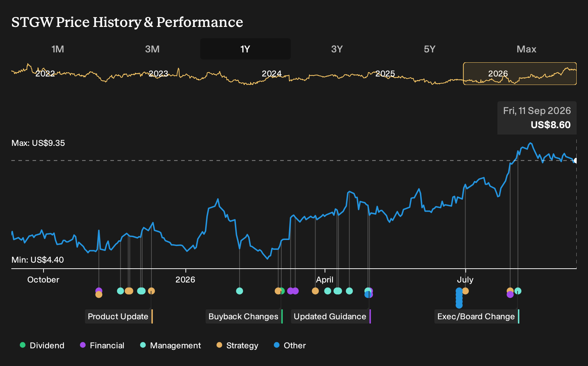Click the white current-price endpoint marker
Viewport: 588px width, 366px height.
(x=576, y=161)
